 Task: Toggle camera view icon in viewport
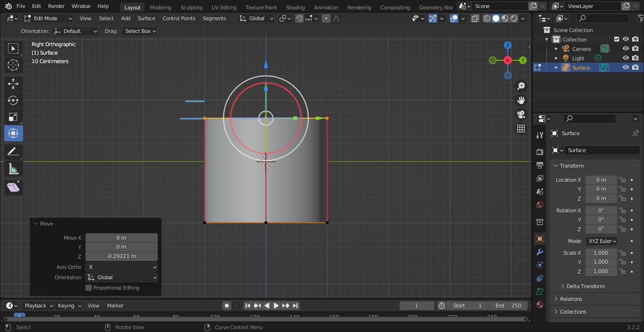tap(521, 114)
